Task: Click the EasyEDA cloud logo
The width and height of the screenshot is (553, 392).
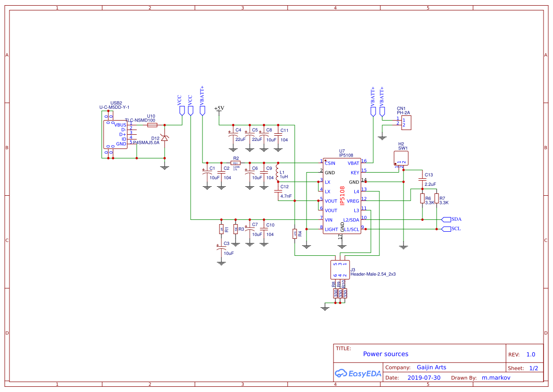Action: [x=340, y=374]
